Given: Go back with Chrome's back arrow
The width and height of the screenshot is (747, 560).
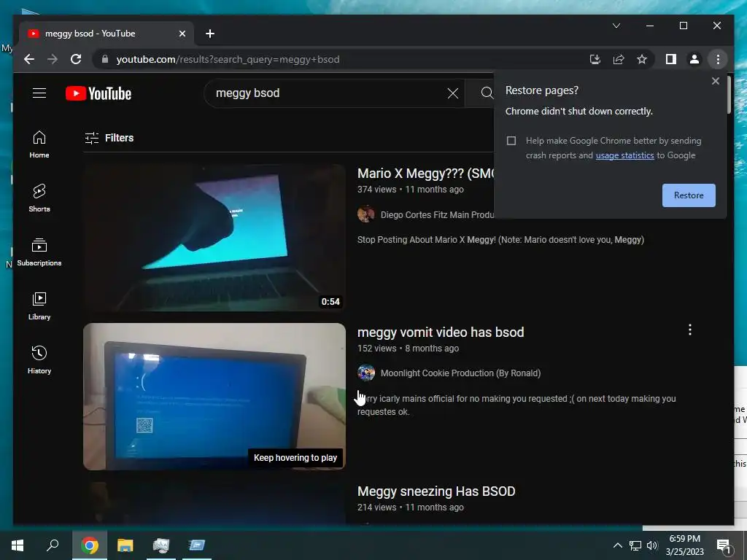Looking at the screenshot, I should coord(29,59).
